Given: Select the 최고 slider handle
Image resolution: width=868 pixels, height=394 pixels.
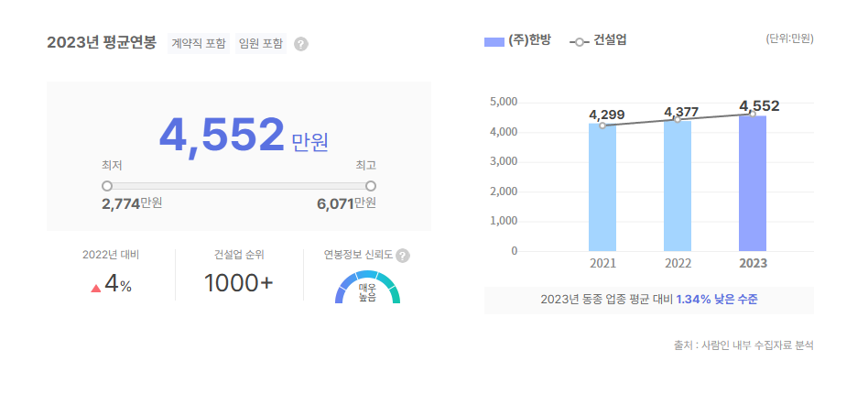Looking at the screenshot, I should [x=371, y=186].
